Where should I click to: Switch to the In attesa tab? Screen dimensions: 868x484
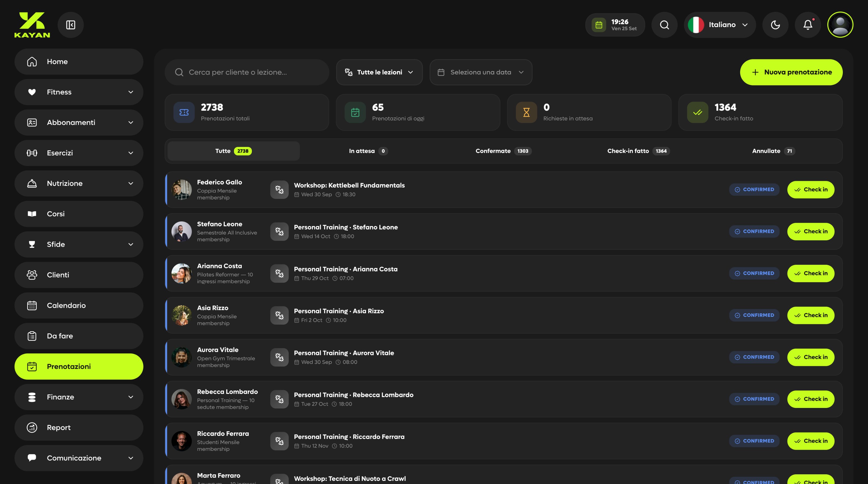coord(368,151)
